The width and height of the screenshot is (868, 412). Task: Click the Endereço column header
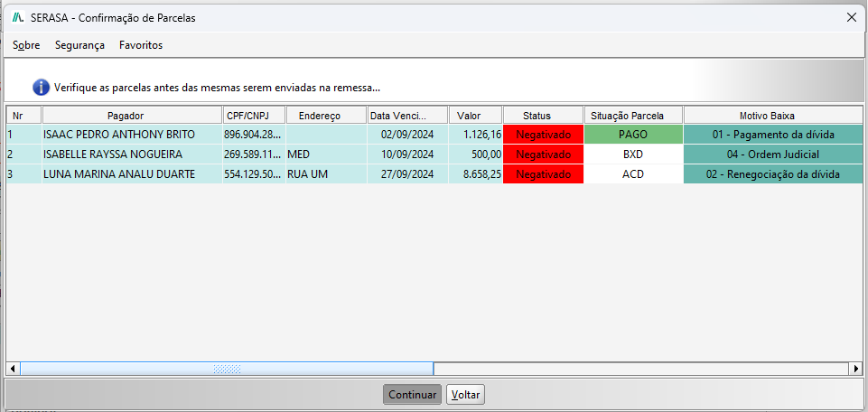click(x=326, y=116)
